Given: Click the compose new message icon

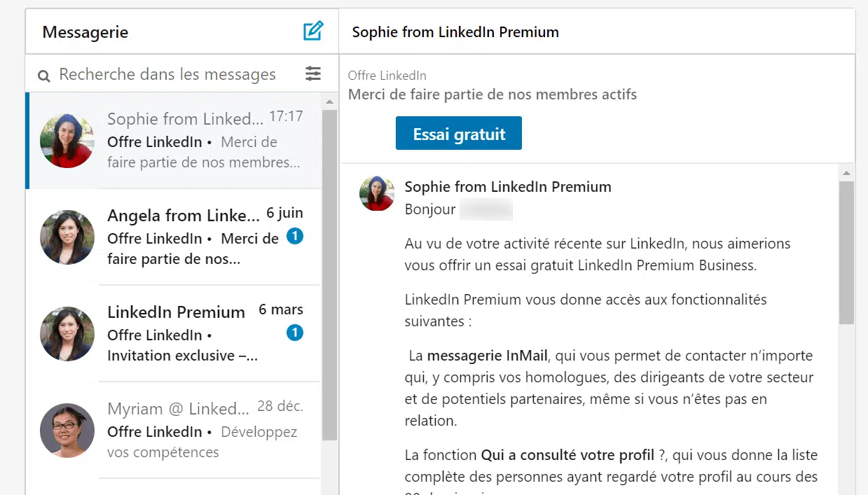Looking at the screenshot, I should tap(313, 31).
